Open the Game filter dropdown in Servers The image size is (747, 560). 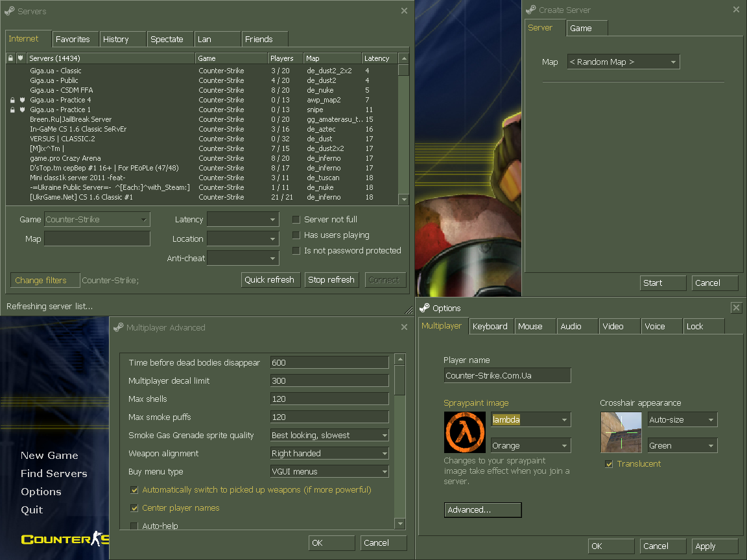(97, 220)
